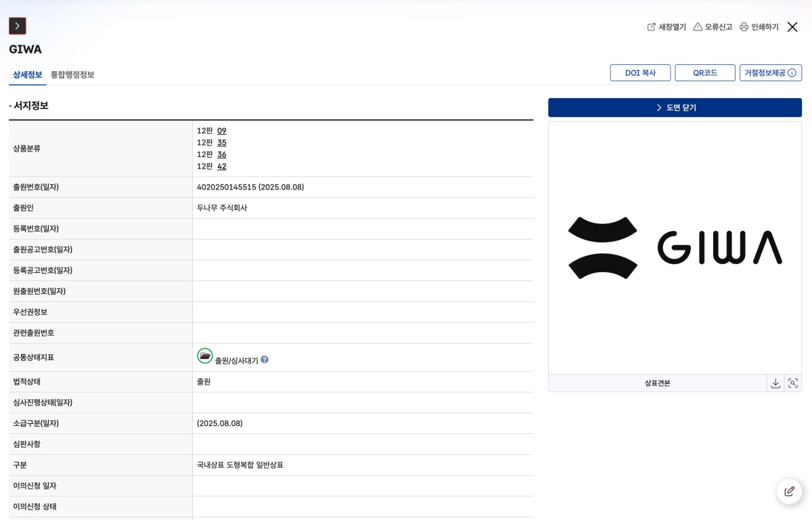Switch to the 상세정보 tab
This screenshot has height=520, width=812.
click(x=28, y=74)
